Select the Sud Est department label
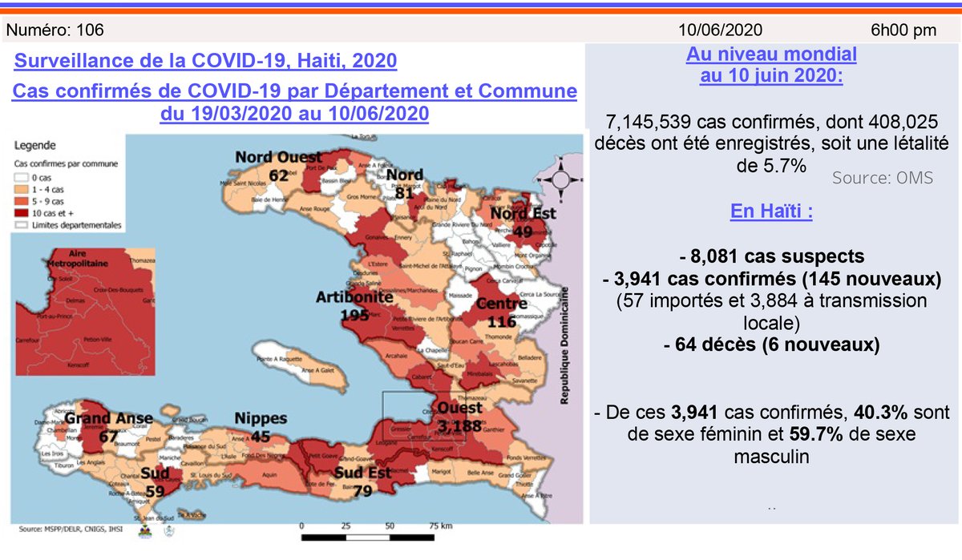Viewport: 962px width, 560px height. [x=362, y=473]
